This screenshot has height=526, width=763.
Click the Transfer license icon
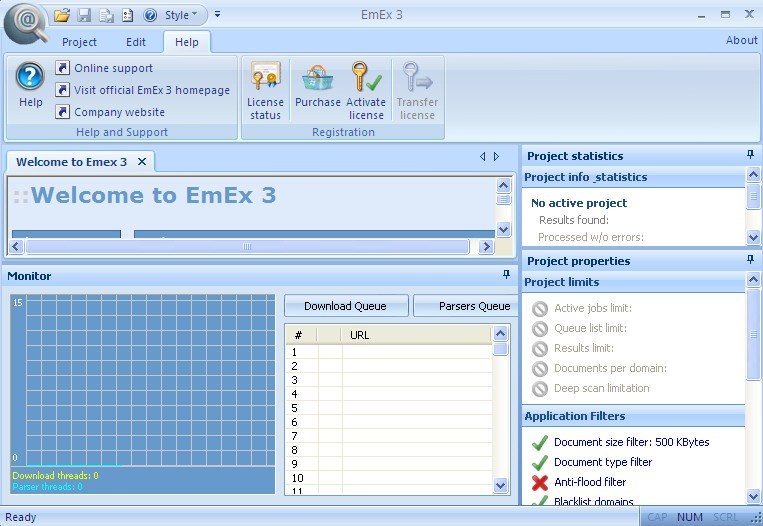(417, 76)
